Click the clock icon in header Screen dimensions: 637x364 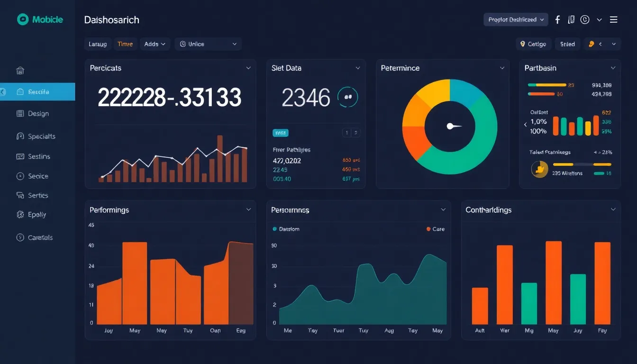pos(584,19)
